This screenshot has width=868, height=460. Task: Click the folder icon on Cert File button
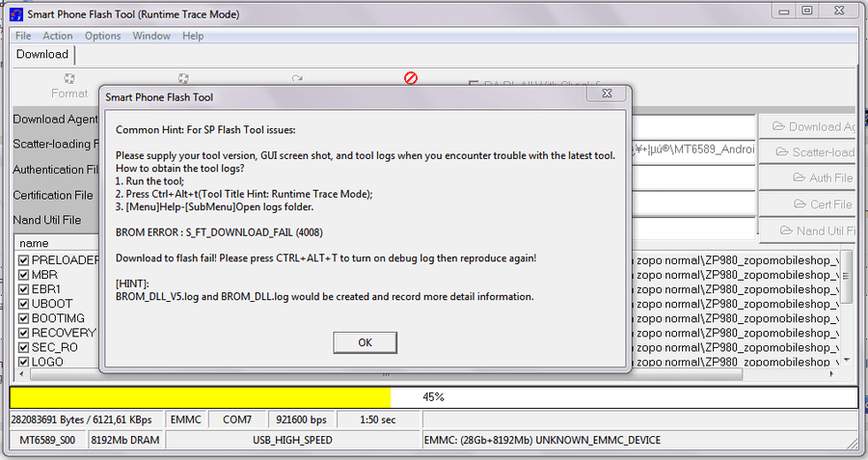pyautogui.click(x=800, y=203)
